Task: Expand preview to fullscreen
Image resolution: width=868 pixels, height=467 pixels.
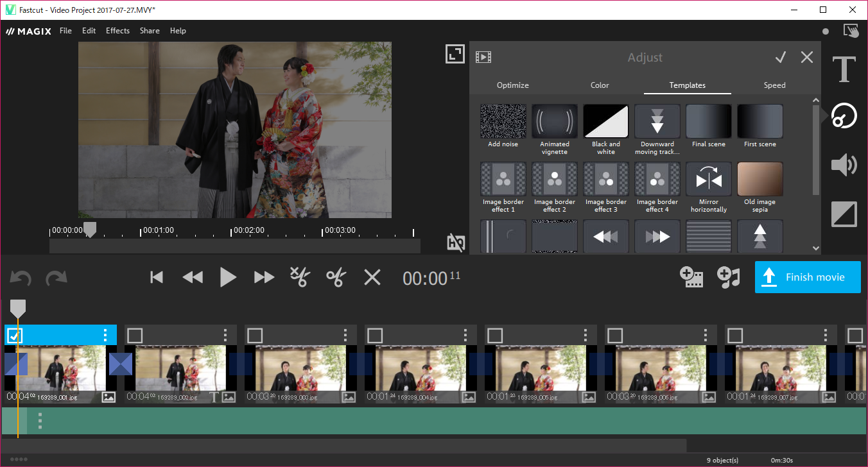Action: coord(455,54)
